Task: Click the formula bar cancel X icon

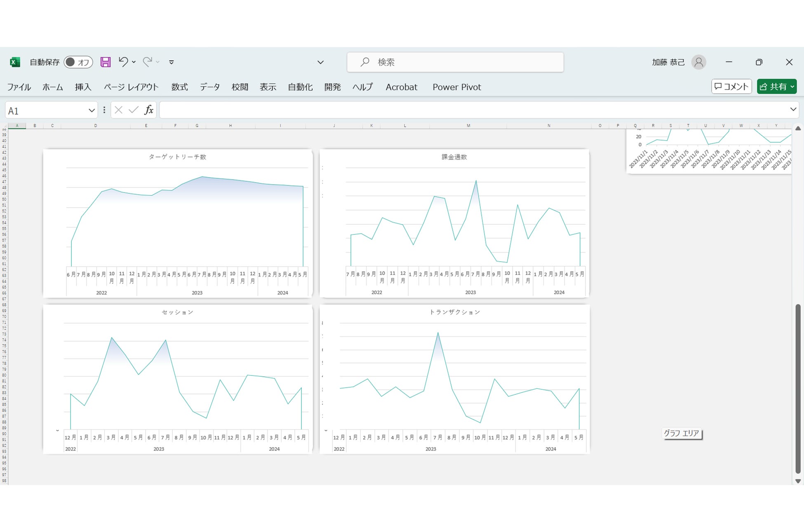Action: click(x=119, y=110)
